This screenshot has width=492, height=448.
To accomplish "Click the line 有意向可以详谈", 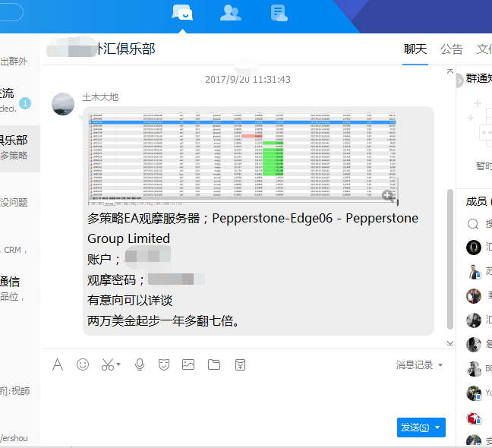I will (130, 301).
